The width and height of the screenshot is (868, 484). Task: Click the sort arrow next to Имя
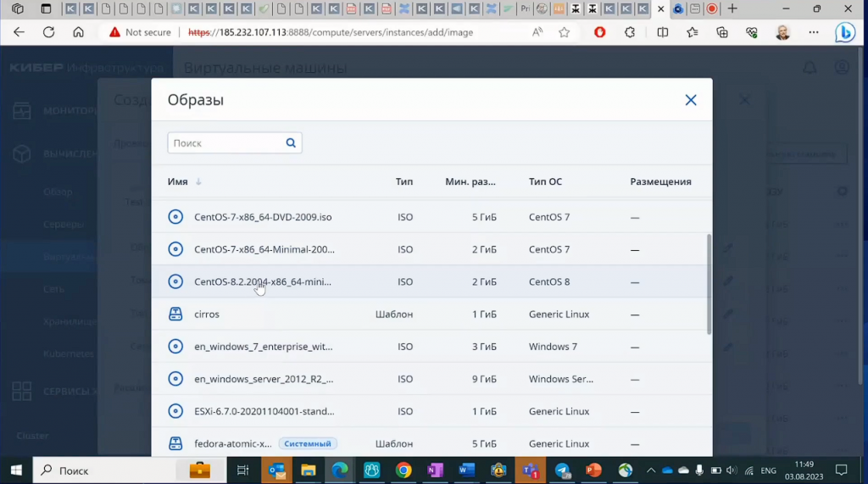click(198, 181)
